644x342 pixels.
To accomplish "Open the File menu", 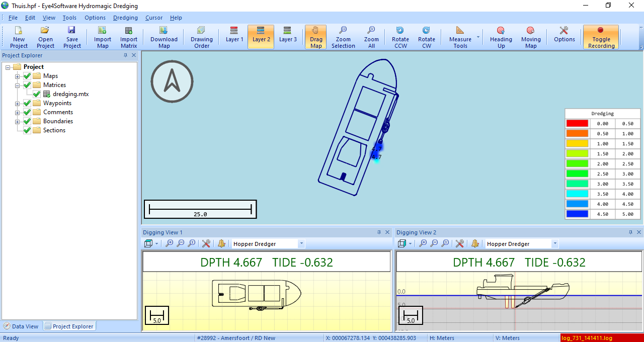I will coord(13,18).
